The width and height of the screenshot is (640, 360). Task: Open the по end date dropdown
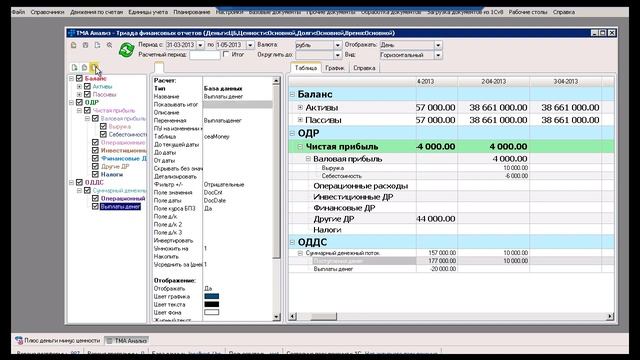[250, 45]
